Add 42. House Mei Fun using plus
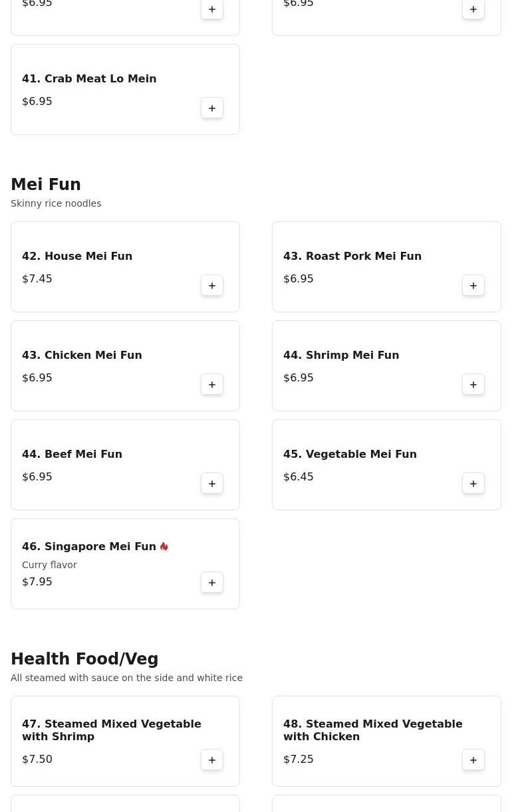 click(x=212, y=286)
